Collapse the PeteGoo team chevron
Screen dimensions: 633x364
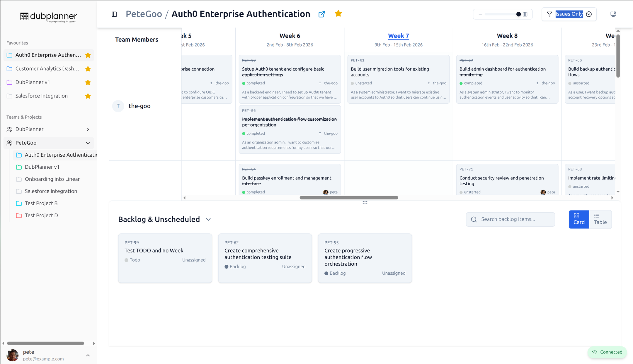(x=88, y=143)
